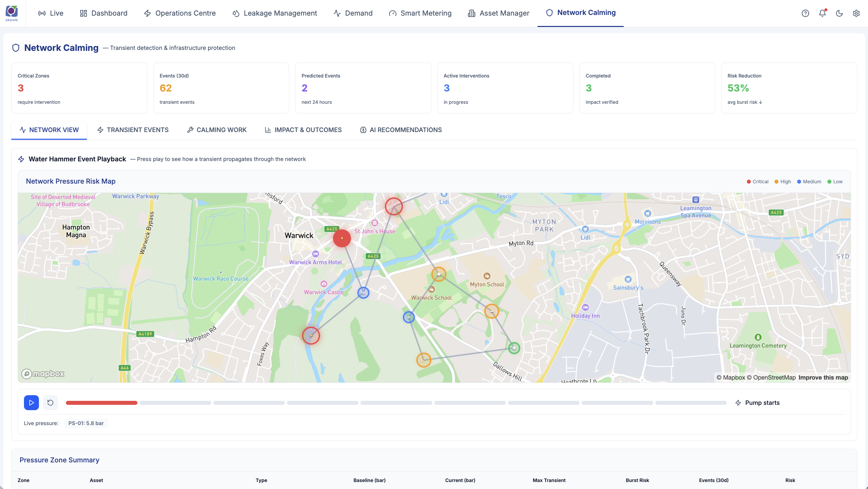Click the Network Pressure Risk Map title
Screen dimensions: 868x489
pos(71,181)
